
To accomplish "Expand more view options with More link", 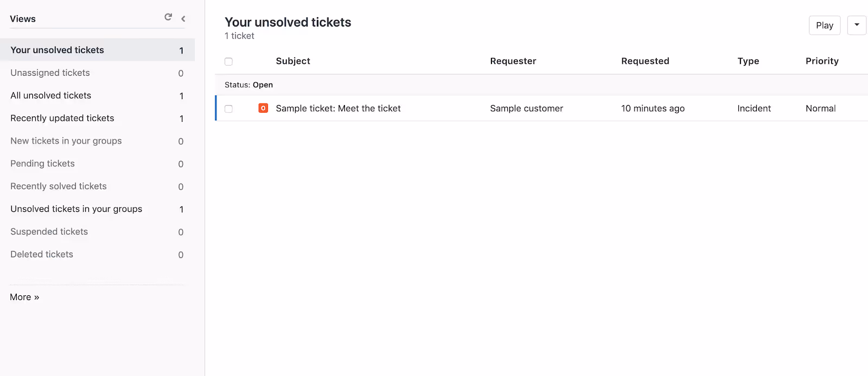I will point(24,297).
